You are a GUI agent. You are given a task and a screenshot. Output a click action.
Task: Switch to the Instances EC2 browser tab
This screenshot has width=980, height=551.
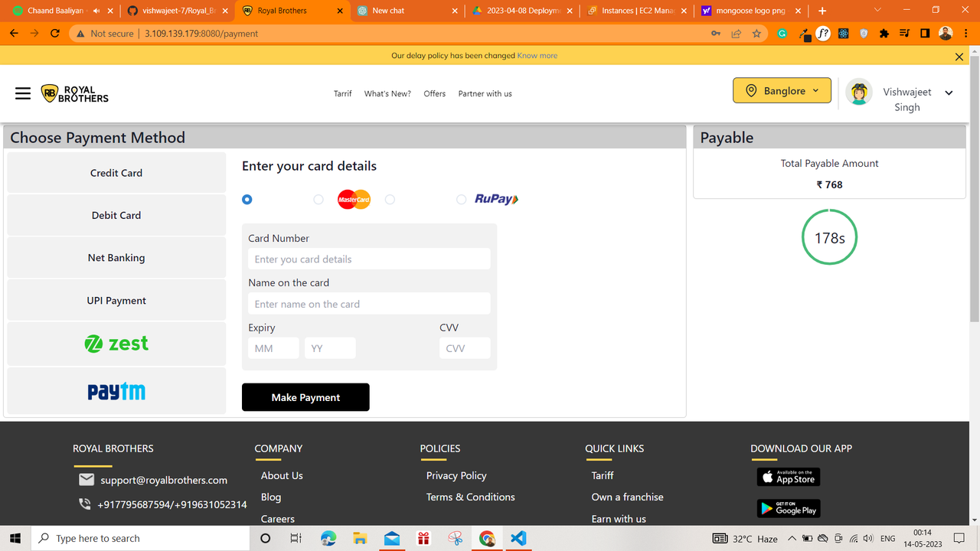coord(638,11)
